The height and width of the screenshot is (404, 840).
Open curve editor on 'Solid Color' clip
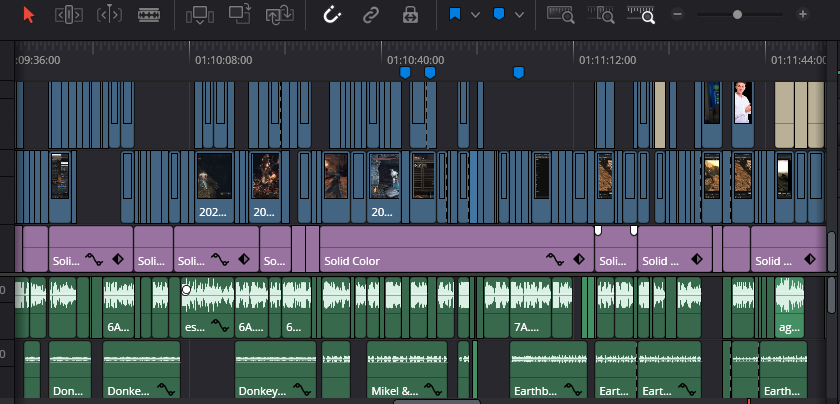tap(555, 260)
